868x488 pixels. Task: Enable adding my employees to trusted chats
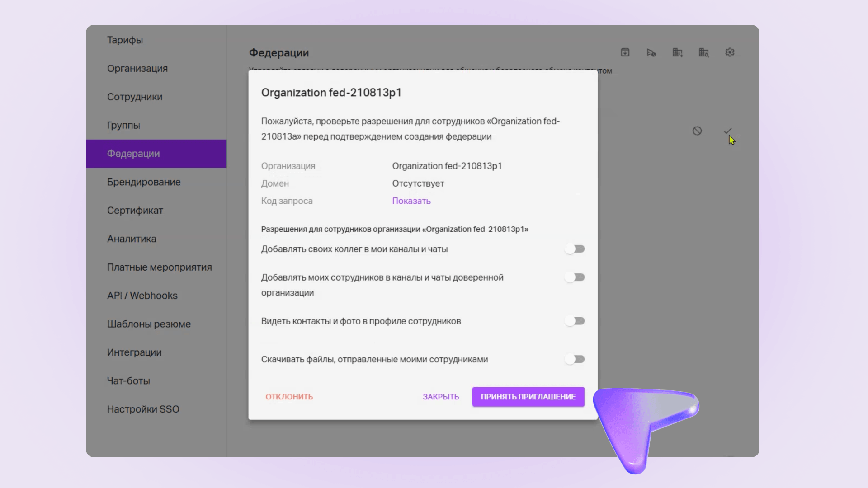click(x=575, y=277)
